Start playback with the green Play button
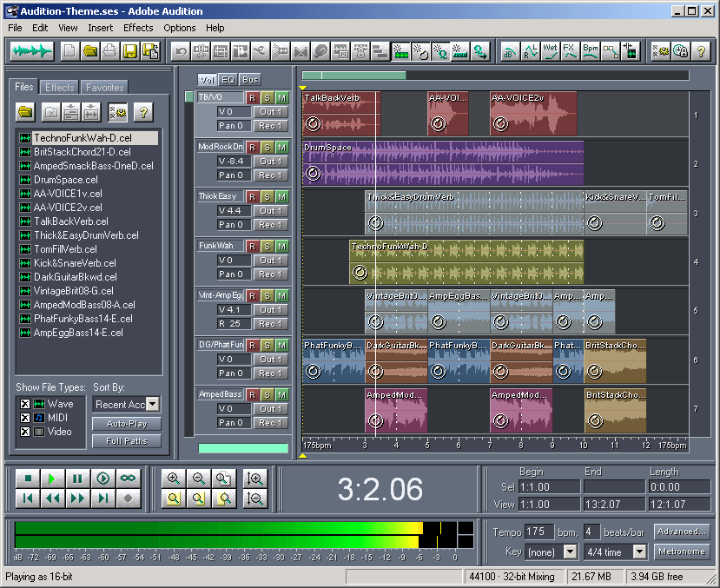This screenshot has height=588, width=720. click(x=52, y=479)
